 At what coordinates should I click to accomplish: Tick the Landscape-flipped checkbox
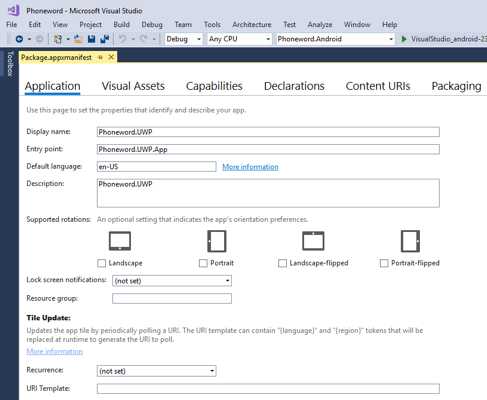282,263
